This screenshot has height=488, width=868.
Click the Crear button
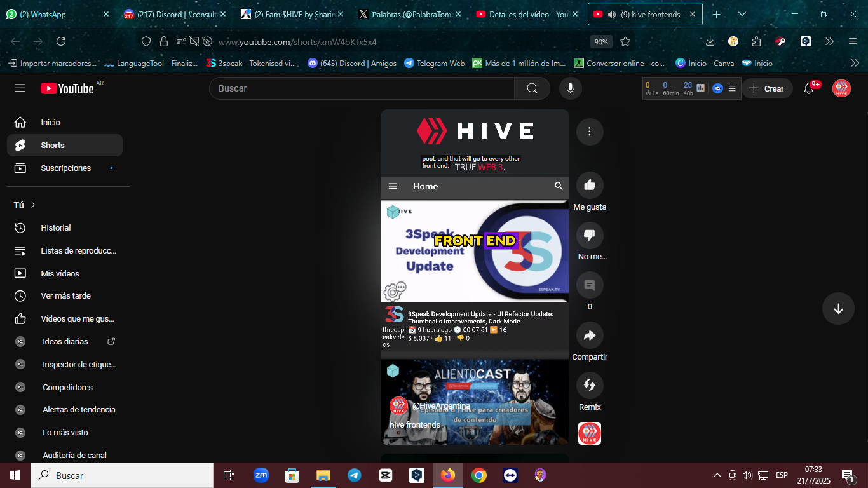767,88
